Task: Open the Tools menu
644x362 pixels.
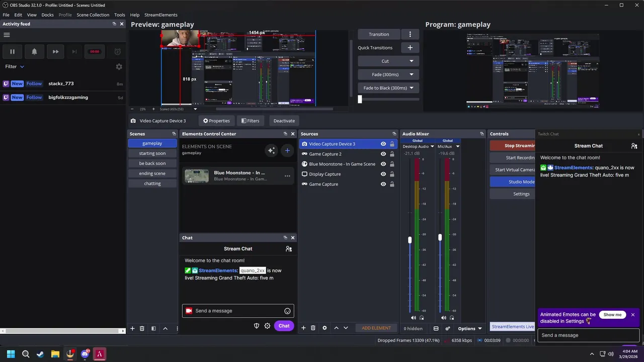Action: click(120, 15)
